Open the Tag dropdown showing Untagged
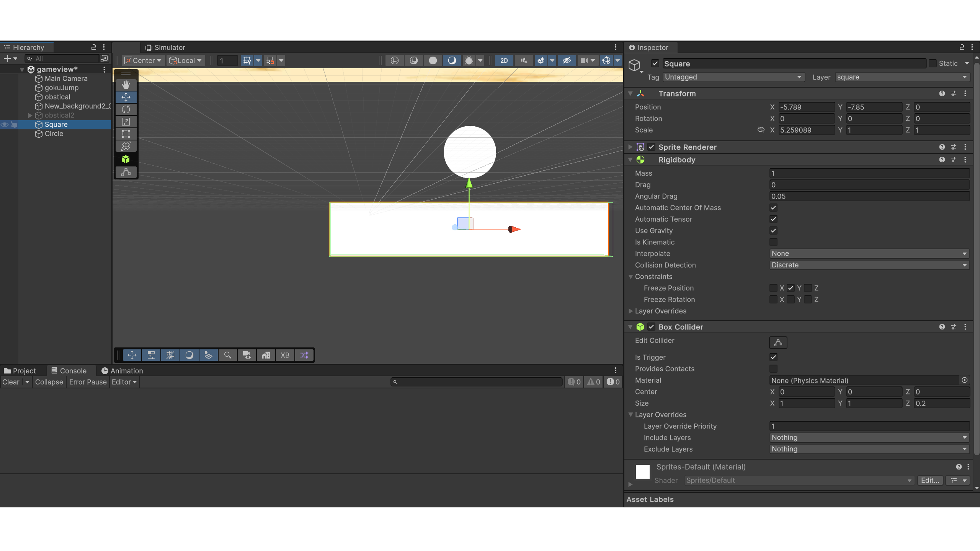 coord(733,77)
